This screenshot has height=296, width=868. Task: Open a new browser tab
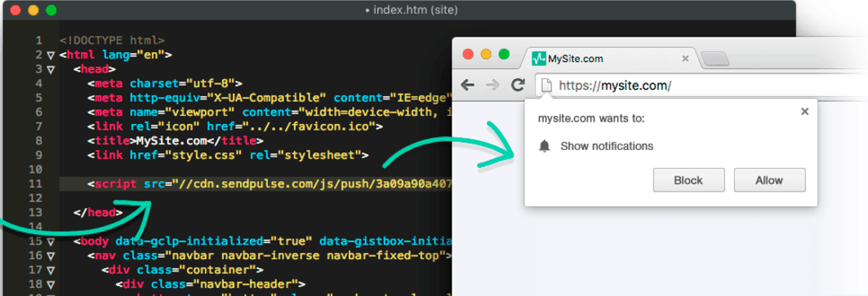tap(715, 59)
